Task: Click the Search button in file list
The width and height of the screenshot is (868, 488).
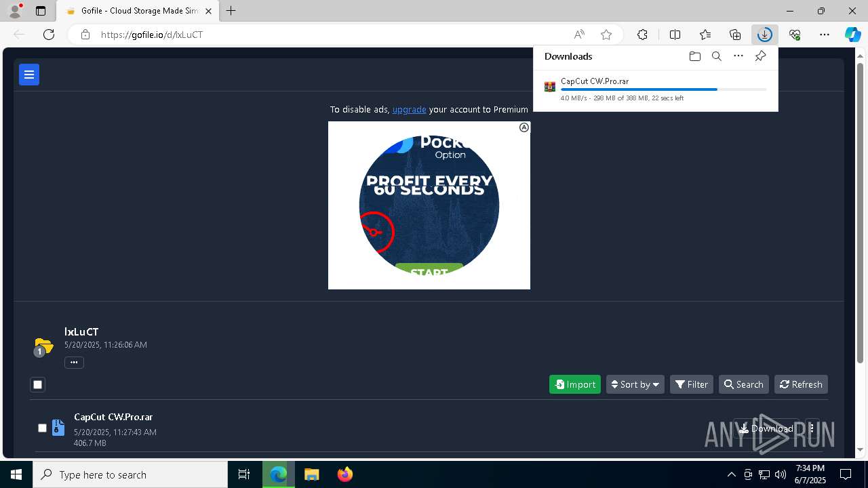Action: tap(744, 384)
